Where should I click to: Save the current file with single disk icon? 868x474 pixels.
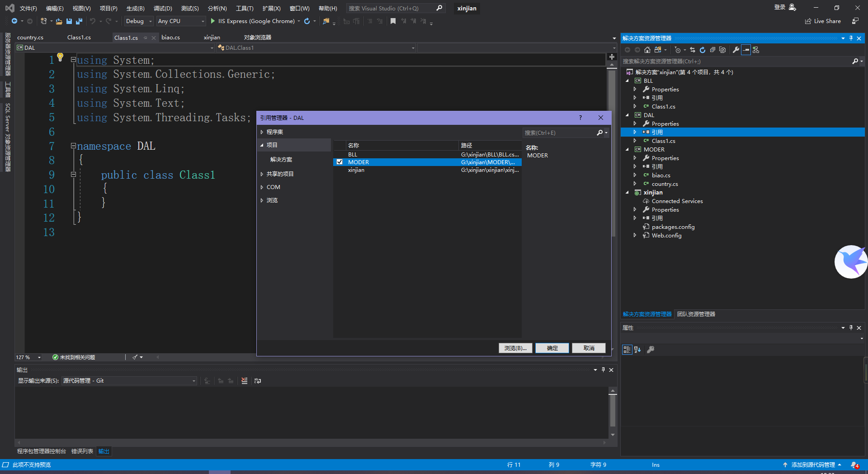pyautogui.click(x=69, y=21)
